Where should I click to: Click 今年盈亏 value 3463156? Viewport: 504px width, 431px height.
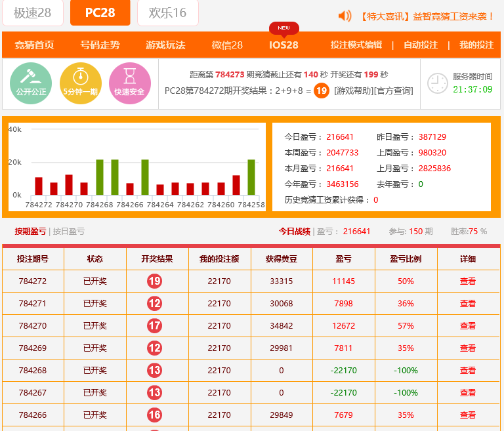coord(343,184)
